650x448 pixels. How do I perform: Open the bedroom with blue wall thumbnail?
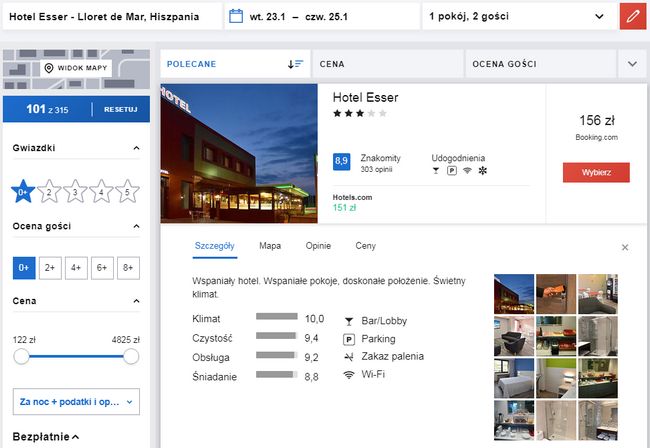point(514,378)
